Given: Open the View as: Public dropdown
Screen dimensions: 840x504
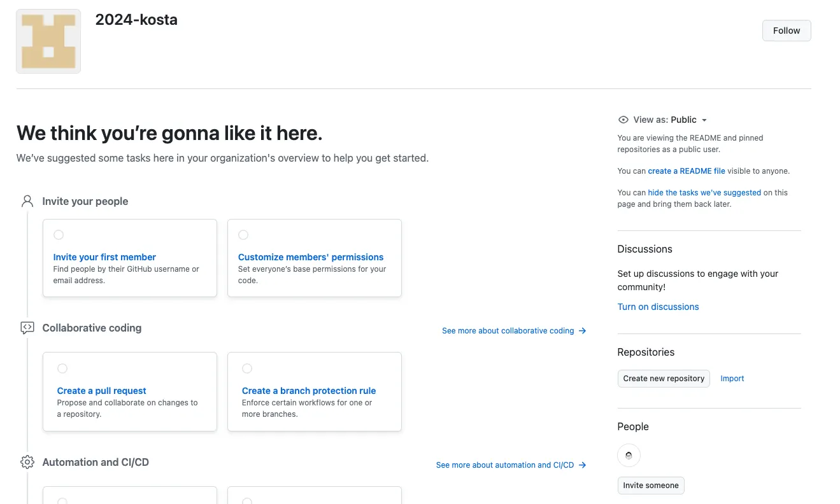Looking at the screenshot, I should [x=671, y=120].
